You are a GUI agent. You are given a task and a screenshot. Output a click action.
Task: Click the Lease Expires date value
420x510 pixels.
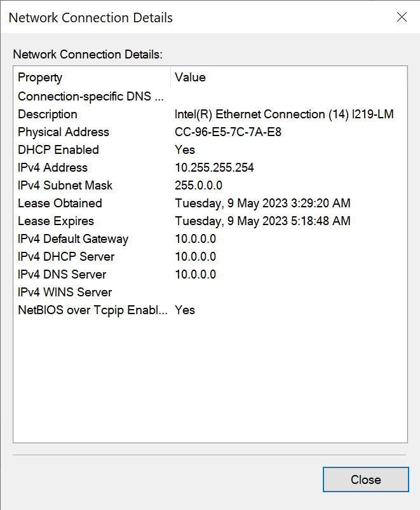tap(262, 221)
